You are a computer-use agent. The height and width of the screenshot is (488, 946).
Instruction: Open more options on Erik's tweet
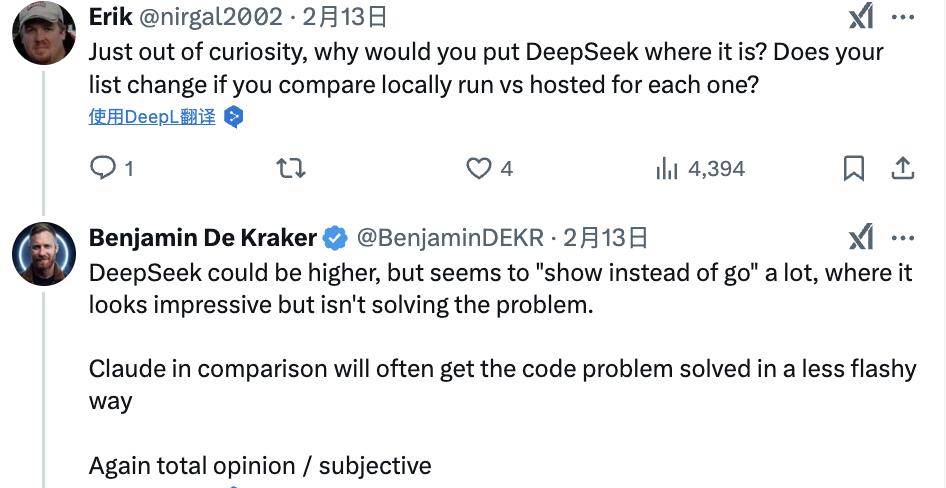[903, 17]
